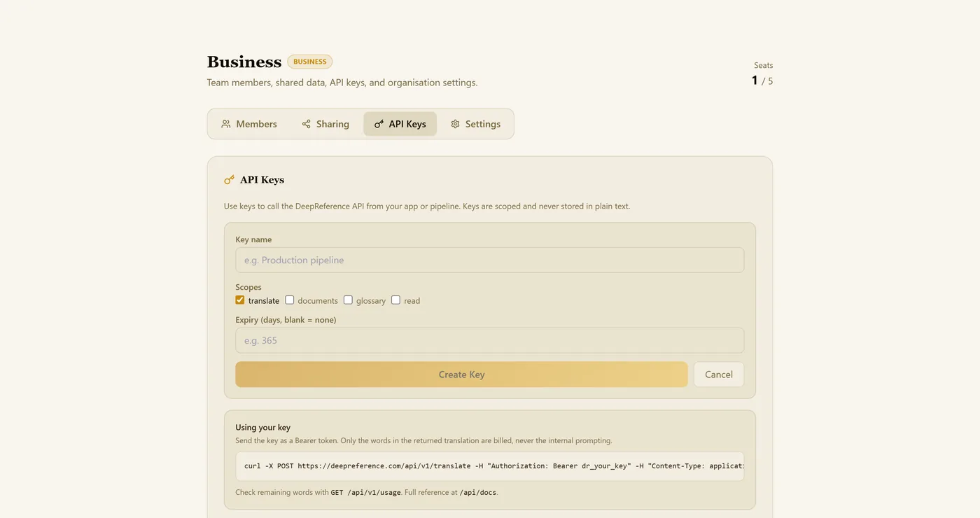Click the 'GET /api/v1/usage' text

pyautogui.click(x=366, y=492)
